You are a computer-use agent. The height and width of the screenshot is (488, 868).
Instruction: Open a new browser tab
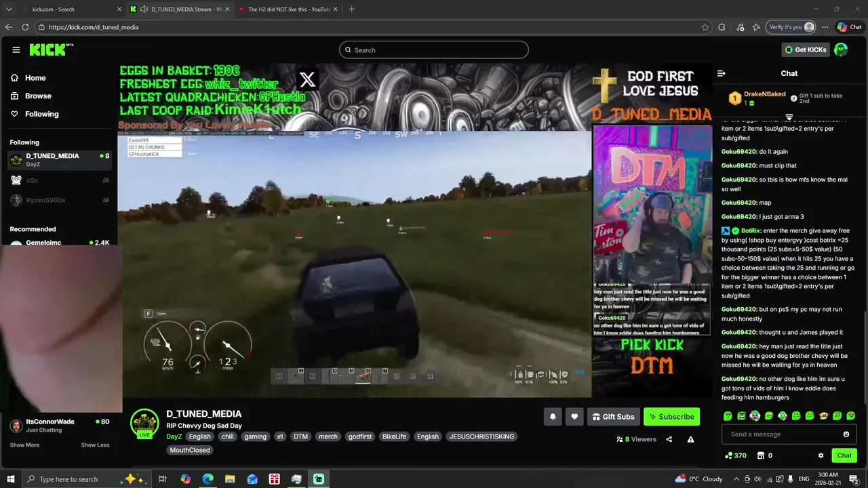pyautogui.click(x=351, y=9)
